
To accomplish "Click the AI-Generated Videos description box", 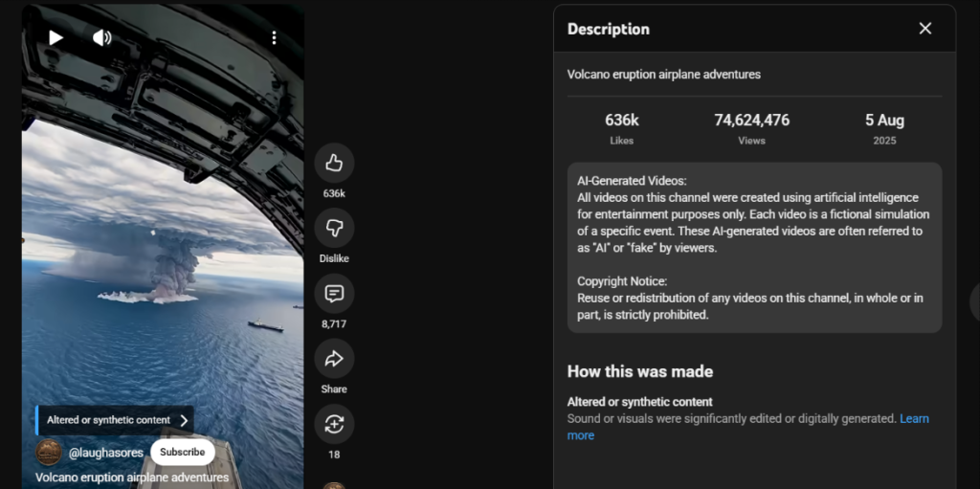I will [x=754, y=247].
